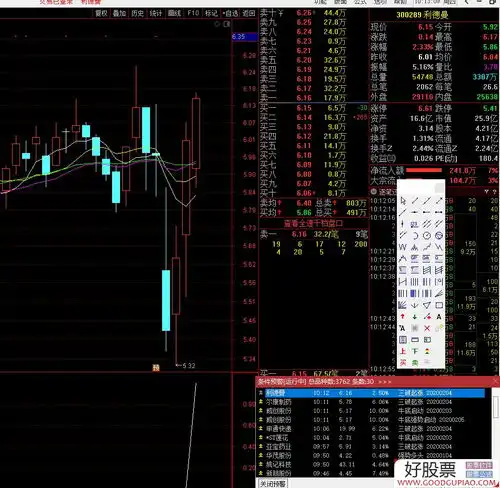Screen dimensions: 500x488
Task: Pick the mountain peak pattern tool next to W
Action: tap(415, 247)
